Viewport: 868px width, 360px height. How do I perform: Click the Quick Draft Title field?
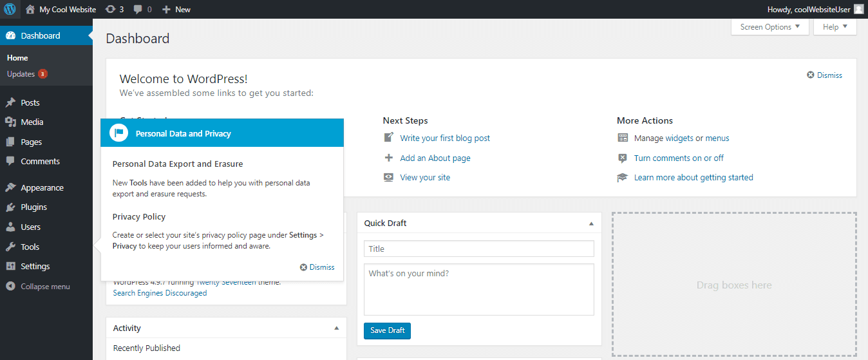pos(479,249)
